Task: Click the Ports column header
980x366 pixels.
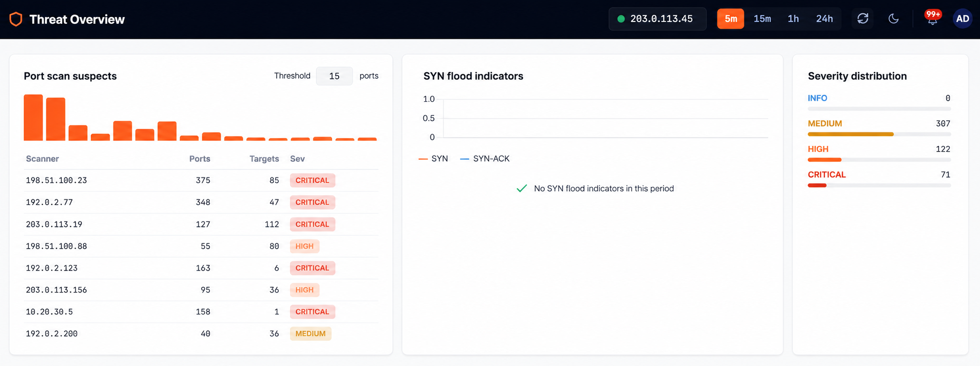Action: 200,158
